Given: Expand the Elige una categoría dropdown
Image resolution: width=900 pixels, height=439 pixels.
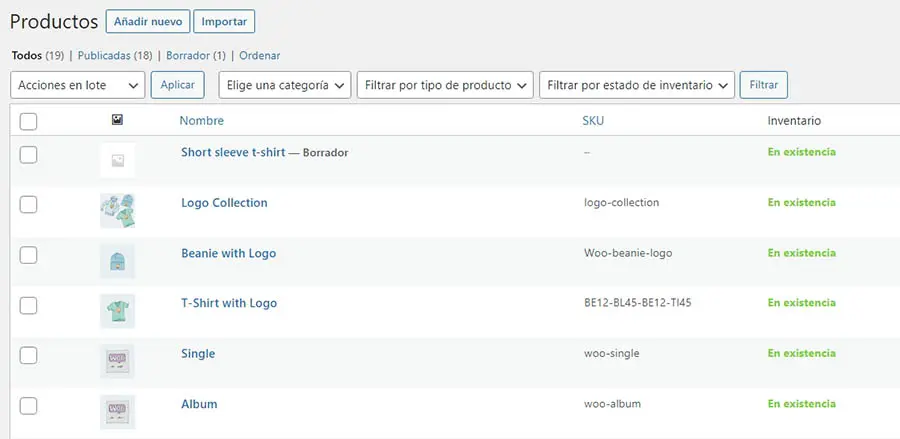Looking at the screenshot, I should click(284, 85).
